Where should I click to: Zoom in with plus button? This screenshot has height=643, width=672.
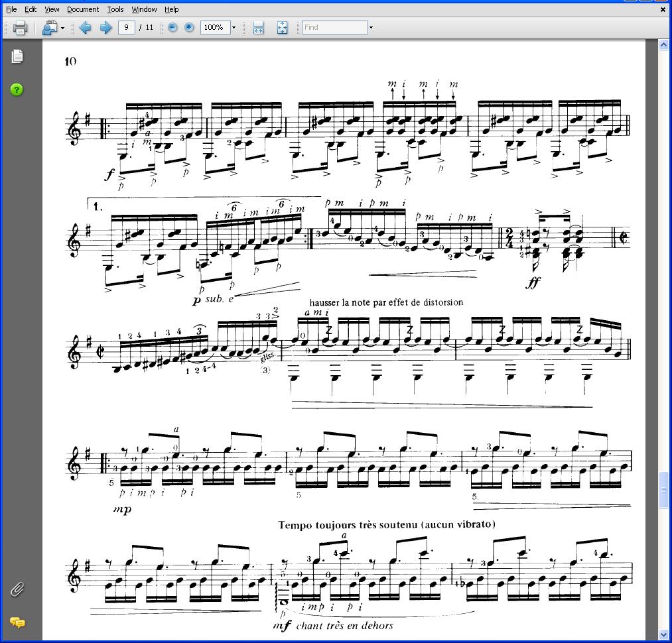[189, 27]
